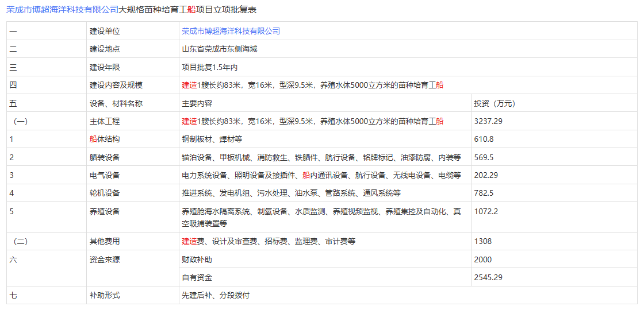Click the value 2545.29
Image resolution: width=644 pixels, height=310 pixels.
pyautogui.click(x=488, y=278)
